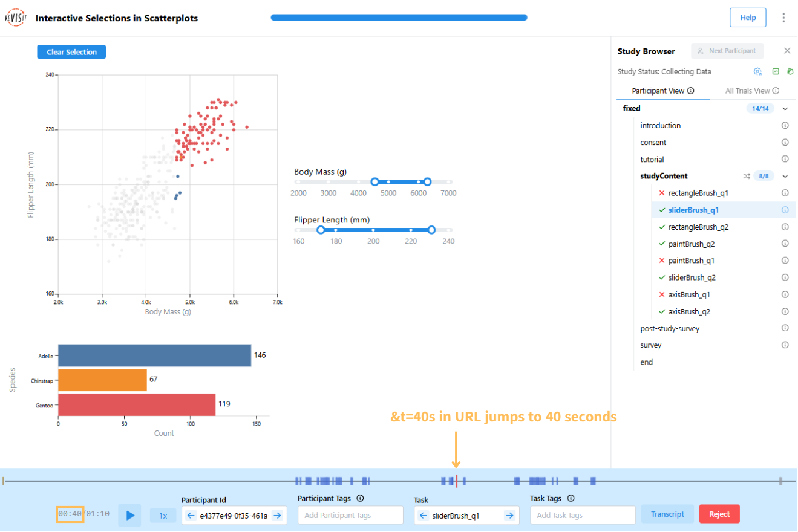
Task: Open the three-dot options menu
Action: (x=783, y=18)
